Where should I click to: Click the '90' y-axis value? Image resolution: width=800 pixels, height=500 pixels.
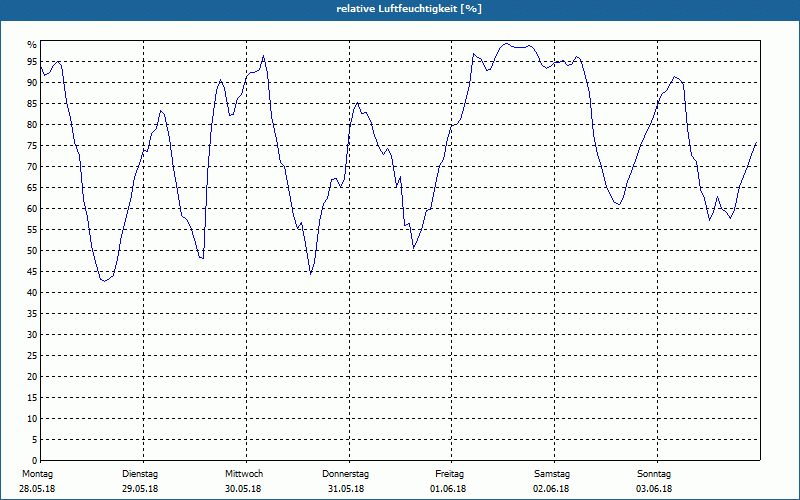(x=33, y=83)
